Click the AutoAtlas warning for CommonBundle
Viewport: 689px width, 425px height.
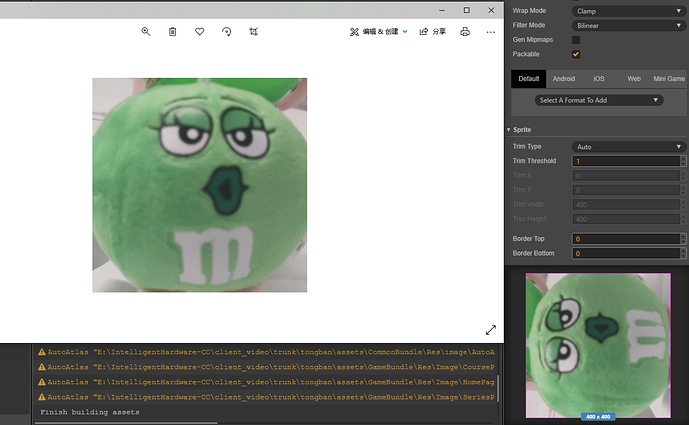coord(266,352)
